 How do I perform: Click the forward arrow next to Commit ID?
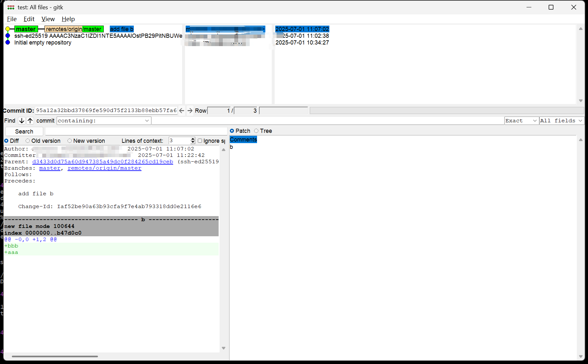190,110
